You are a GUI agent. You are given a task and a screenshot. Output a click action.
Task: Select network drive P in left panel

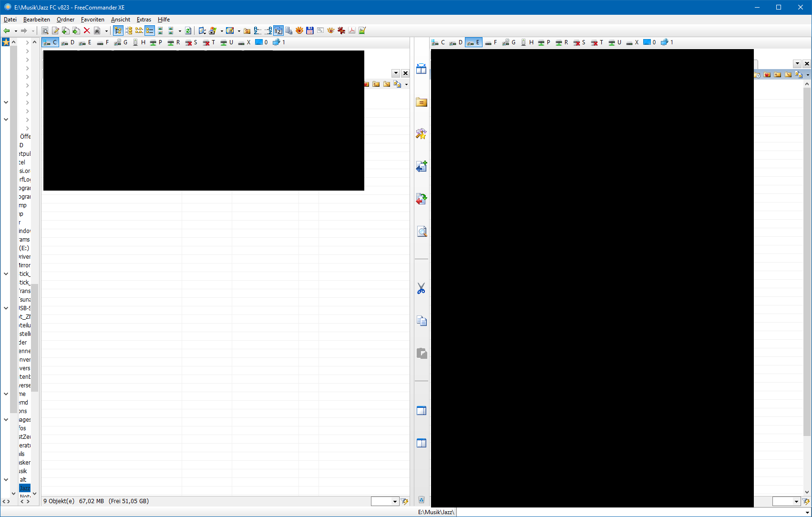tap(156, 42)
